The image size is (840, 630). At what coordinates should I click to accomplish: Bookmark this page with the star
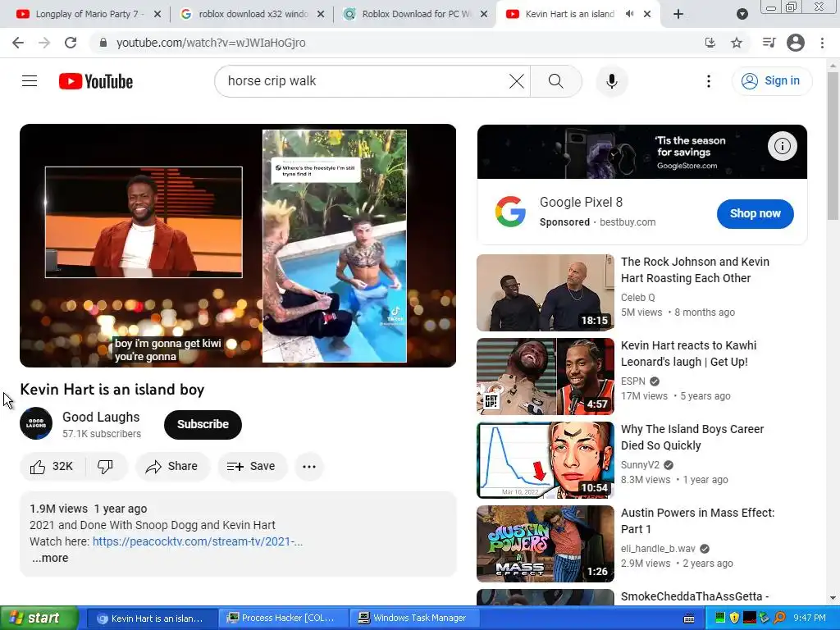click(737, 43)
